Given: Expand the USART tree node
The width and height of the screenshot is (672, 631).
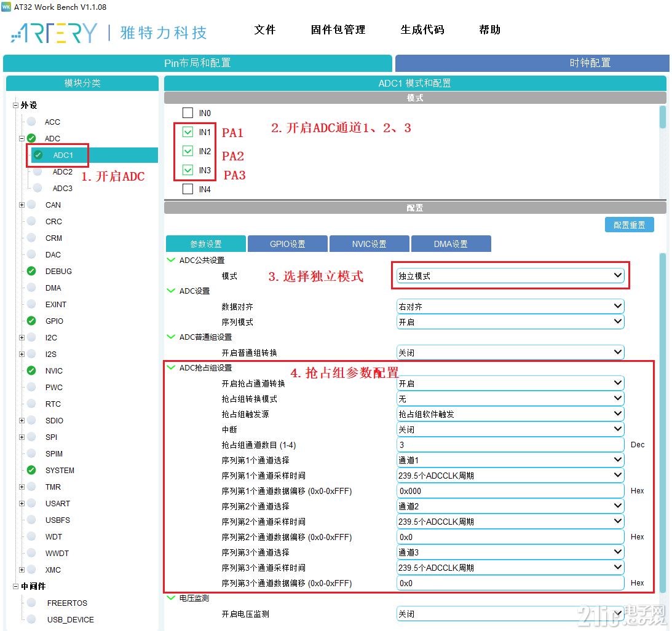Looking at the screenshot, I should tap(22, 503).
